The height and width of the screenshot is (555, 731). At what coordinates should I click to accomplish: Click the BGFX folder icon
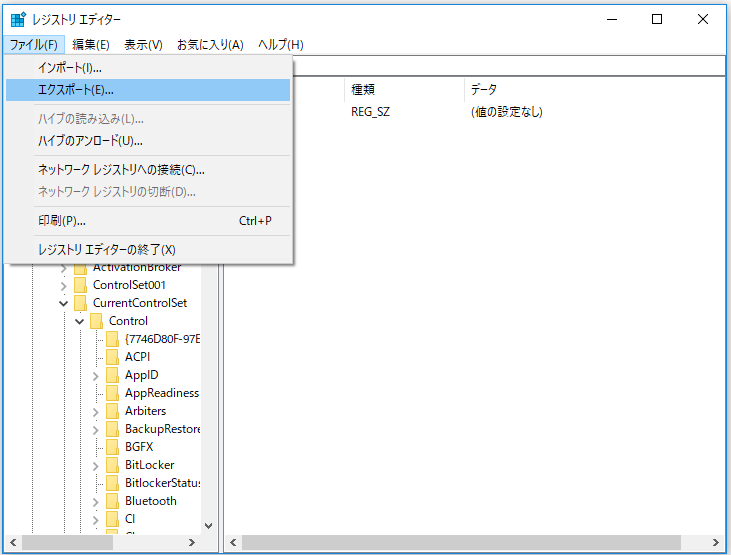click(x=113, y=447)
